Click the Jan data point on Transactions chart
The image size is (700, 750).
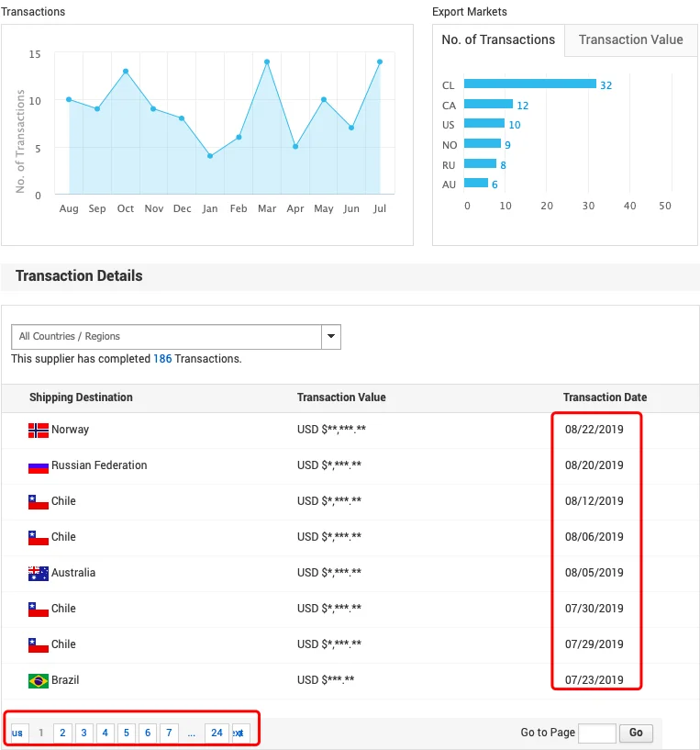click(210, 156)
